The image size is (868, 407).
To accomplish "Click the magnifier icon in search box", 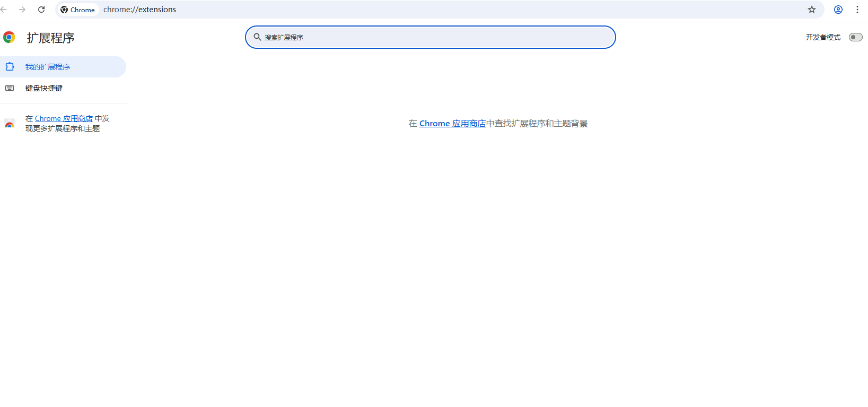I will pyautogui.click(x=257, y=37).
